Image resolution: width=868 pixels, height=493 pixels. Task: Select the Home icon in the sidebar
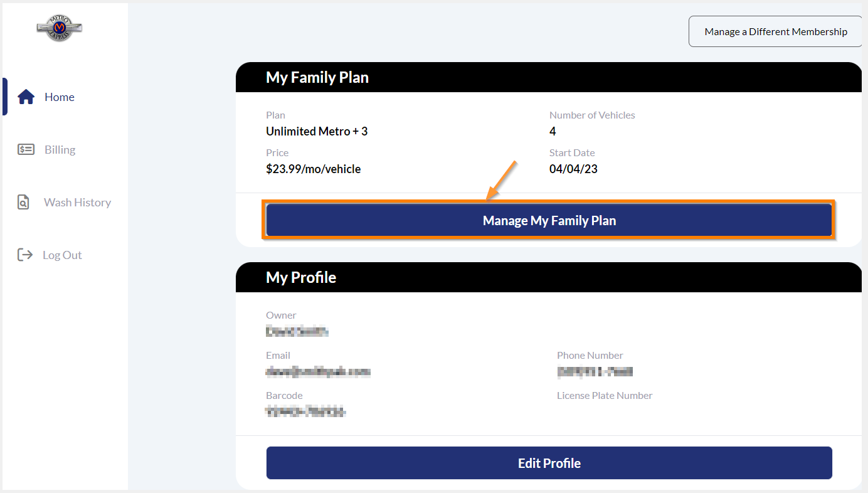(x=25, y=97)
